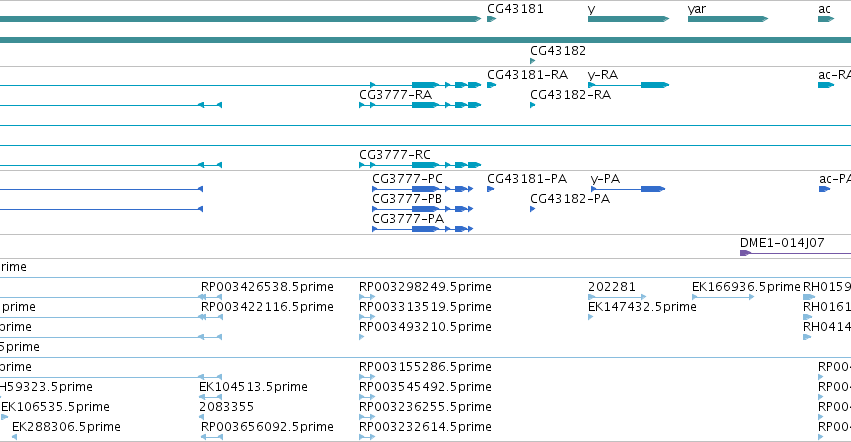This screenshot has width=851, height=442.
Task: Select the y-PA protein feature
Action: pos(628,189)
